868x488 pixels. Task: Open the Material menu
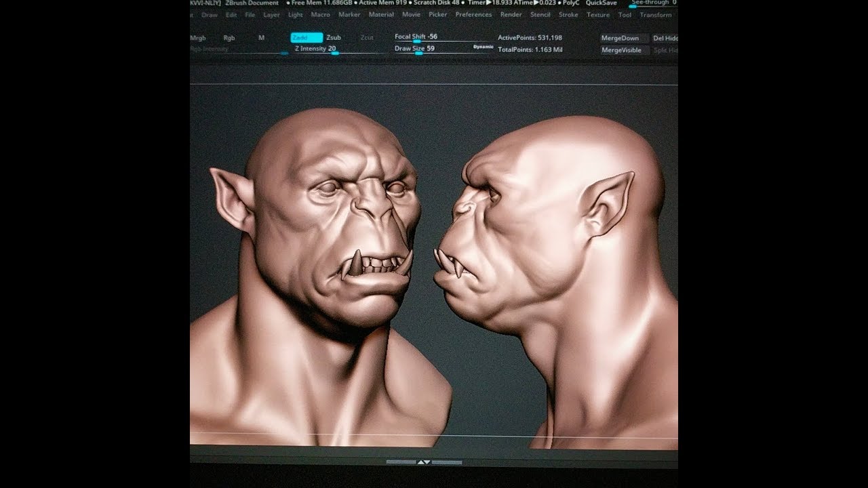381,15
